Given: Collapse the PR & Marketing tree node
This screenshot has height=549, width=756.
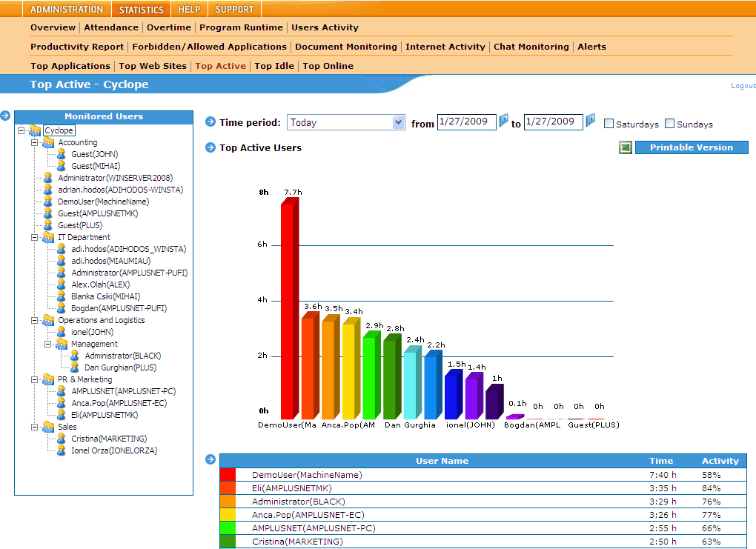Looking at the screenshot, I should (x=34, y=379).
